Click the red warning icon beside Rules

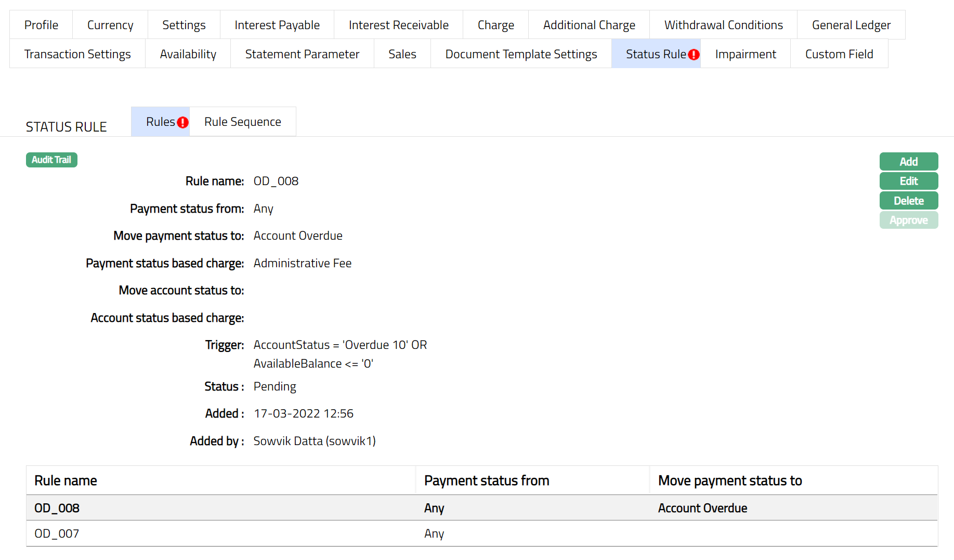[x=182, y=122]
